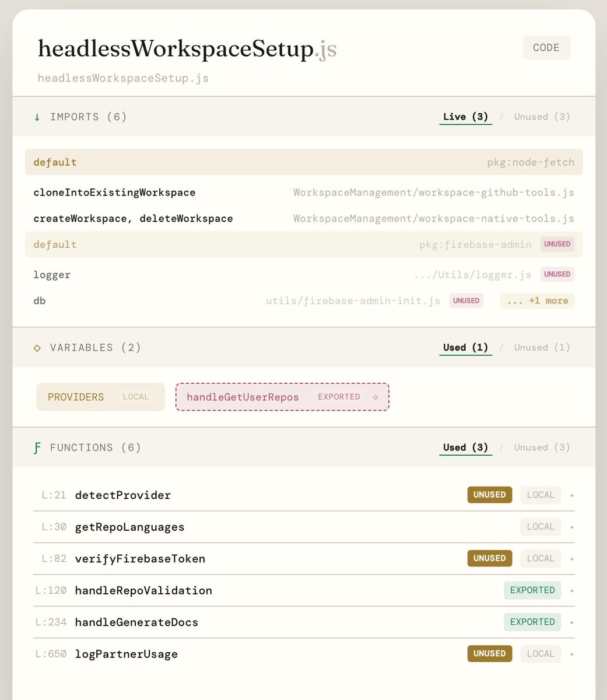Click the db import name

[x=39, y=301]
